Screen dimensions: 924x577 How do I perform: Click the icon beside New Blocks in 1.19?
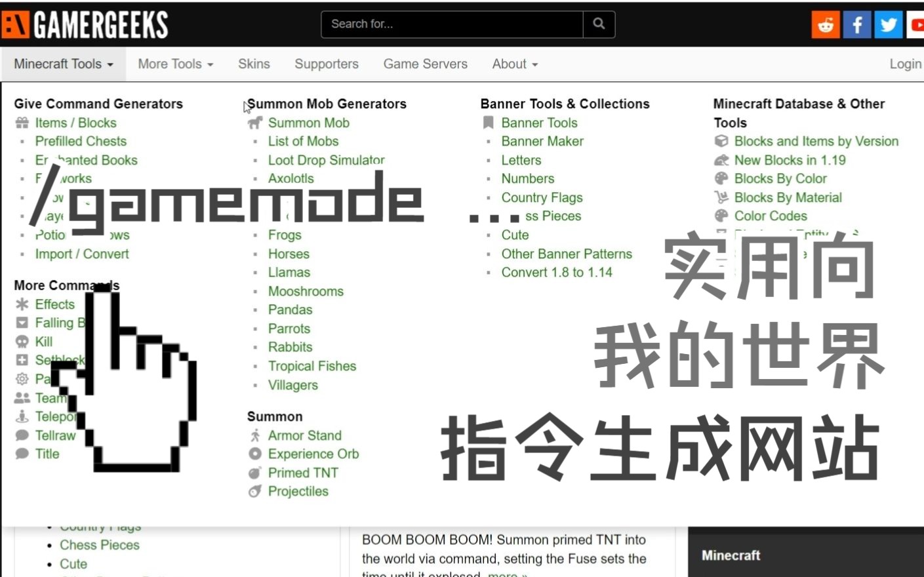pyautogui.click(x=721, y=160)
